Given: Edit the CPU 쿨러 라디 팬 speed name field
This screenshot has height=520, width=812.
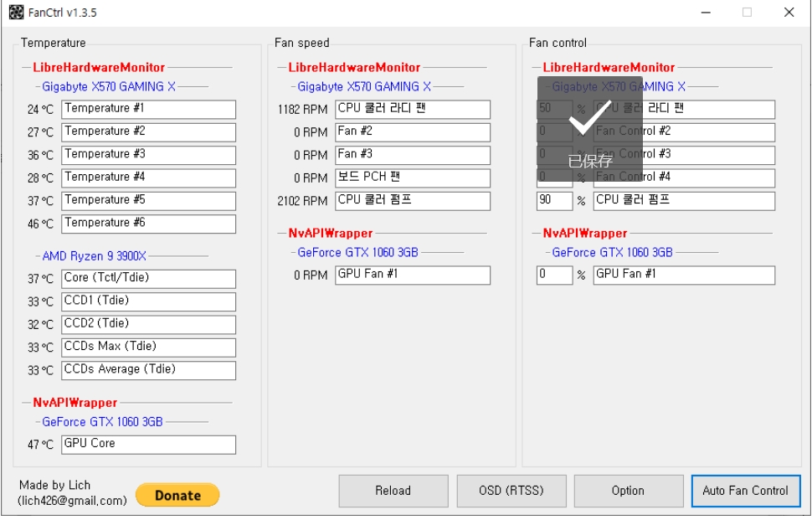Looking at the screenshot, I should (413, 110).
